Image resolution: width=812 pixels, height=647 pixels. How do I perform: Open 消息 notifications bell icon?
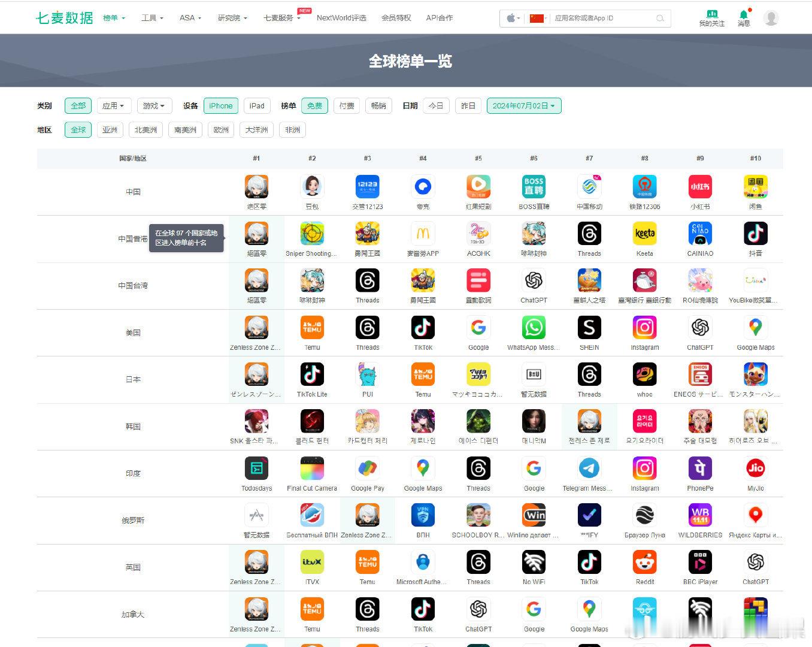744,18
